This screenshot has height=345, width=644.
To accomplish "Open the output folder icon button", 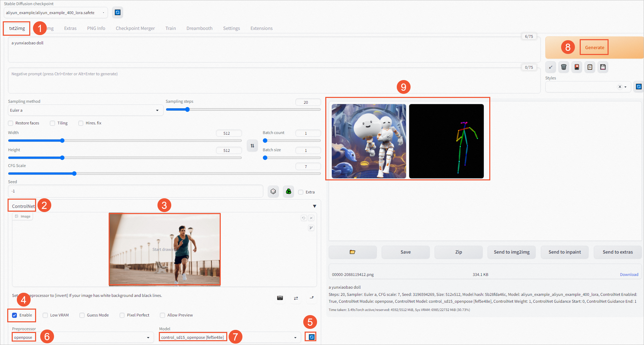I will pyautogui.click(x=352, y=252).
